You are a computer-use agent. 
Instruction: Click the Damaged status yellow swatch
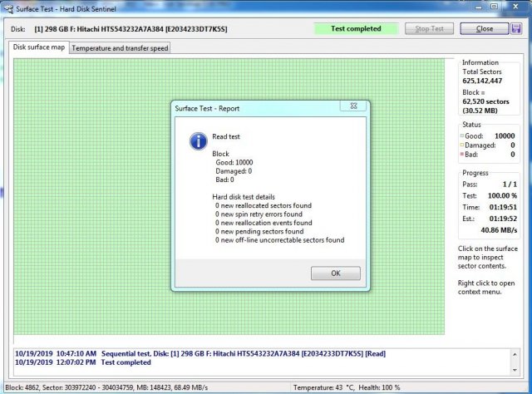click(x=462, y=145)
